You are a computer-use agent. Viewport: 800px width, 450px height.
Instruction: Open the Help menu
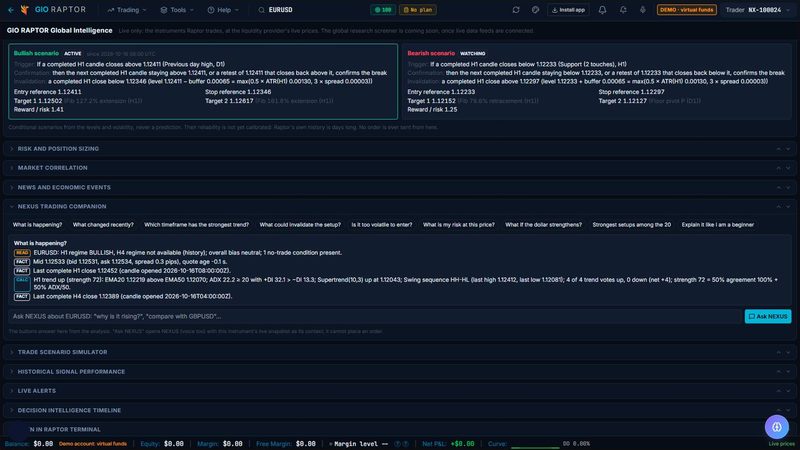(223, 10)
